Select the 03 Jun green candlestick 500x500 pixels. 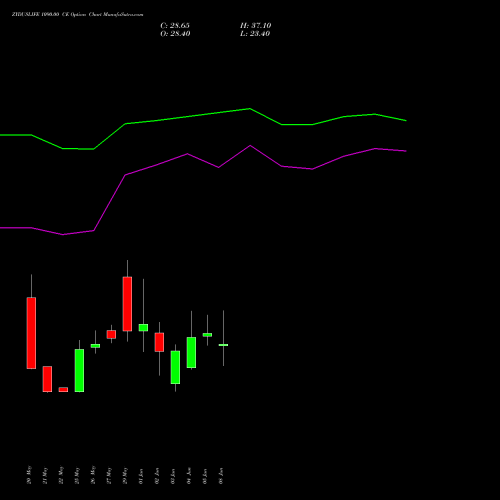(x=175, y=367)
